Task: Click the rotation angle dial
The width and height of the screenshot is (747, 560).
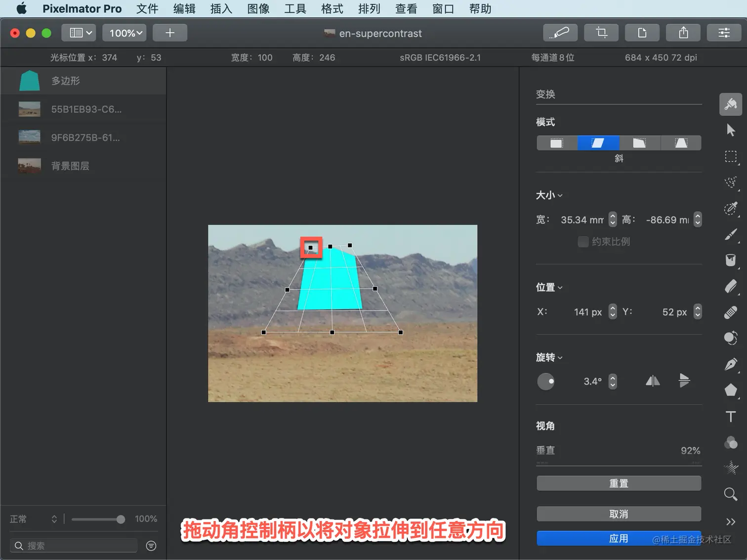Action: (546, 381)
